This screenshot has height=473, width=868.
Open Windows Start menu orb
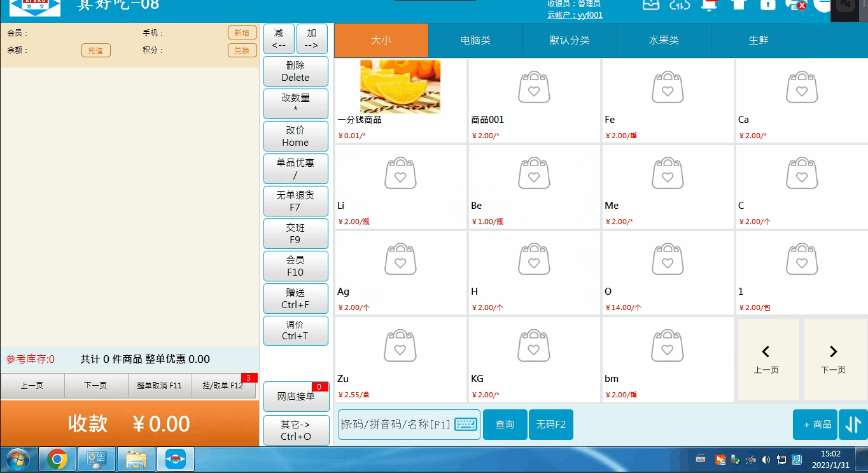tap(17, 459)
